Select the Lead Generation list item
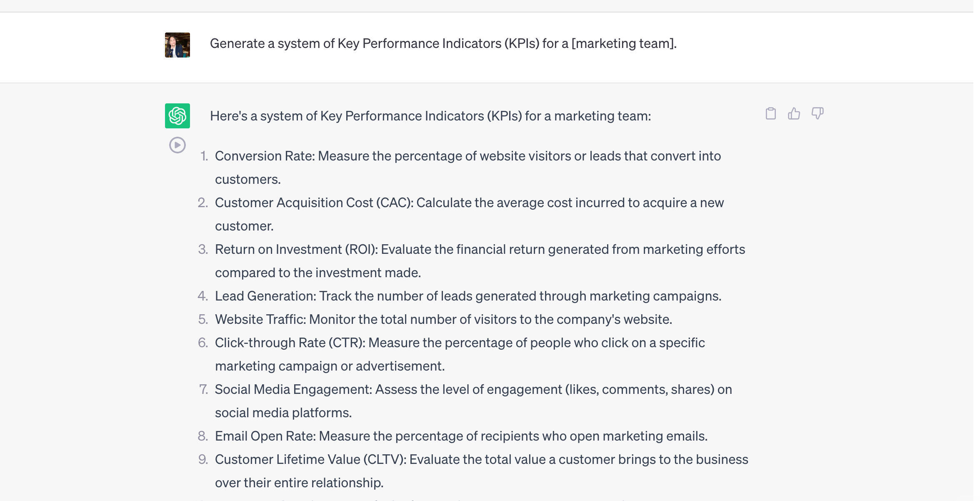Image resolution: width=980 pixels, height=501 pixels. tap(468, 296)
